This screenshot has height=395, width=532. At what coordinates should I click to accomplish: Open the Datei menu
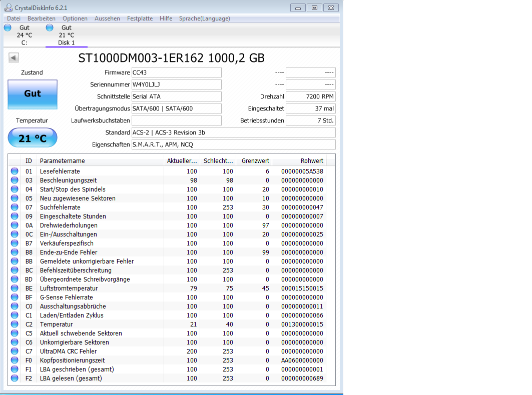(14, 18)
